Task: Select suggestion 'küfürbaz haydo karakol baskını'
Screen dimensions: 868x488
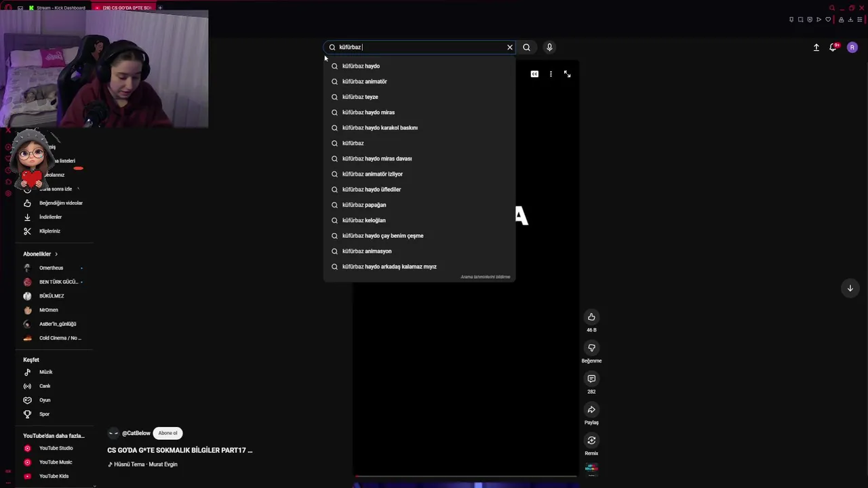Action: 419,127
